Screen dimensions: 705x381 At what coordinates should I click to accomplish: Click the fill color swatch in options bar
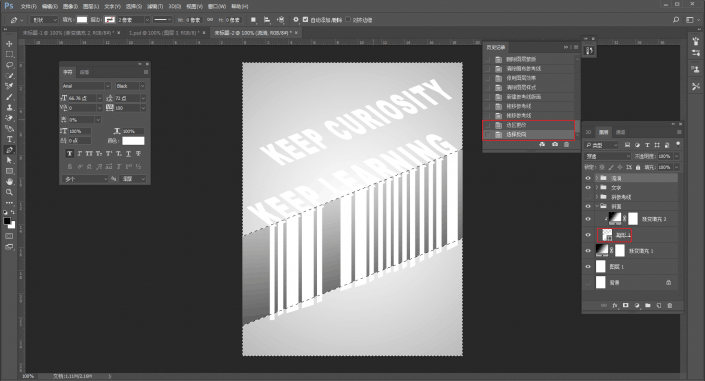(x=82, y=20)
